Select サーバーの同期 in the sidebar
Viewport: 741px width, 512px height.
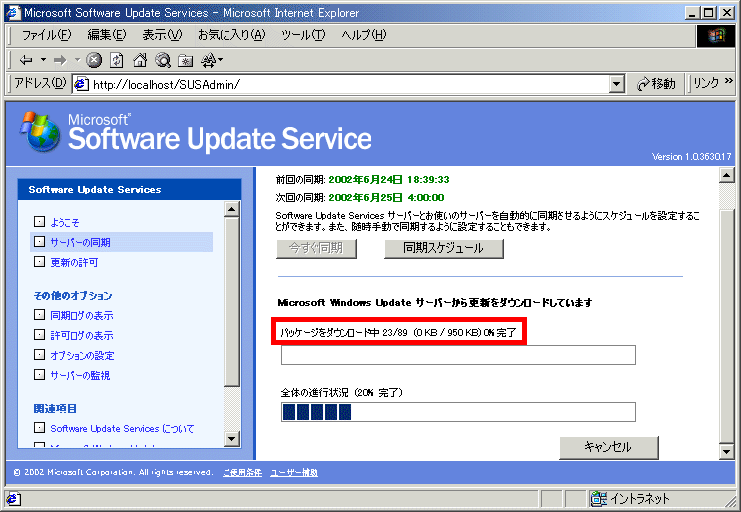click(80, 242)
